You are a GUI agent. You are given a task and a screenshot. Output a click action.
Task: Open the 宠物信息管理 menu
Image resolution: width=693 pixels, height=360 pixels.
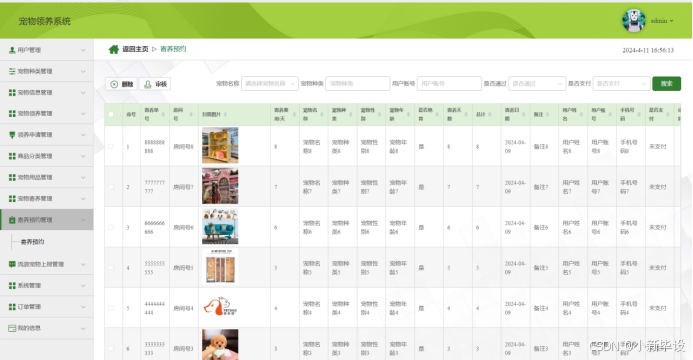click(x=47, y=92)
